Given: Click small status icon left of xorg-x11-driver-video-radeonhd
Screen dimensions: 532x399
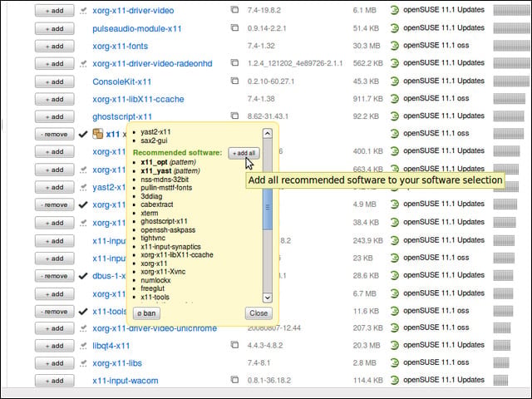Looking at the screenshot, I should [x=83, y=63].
